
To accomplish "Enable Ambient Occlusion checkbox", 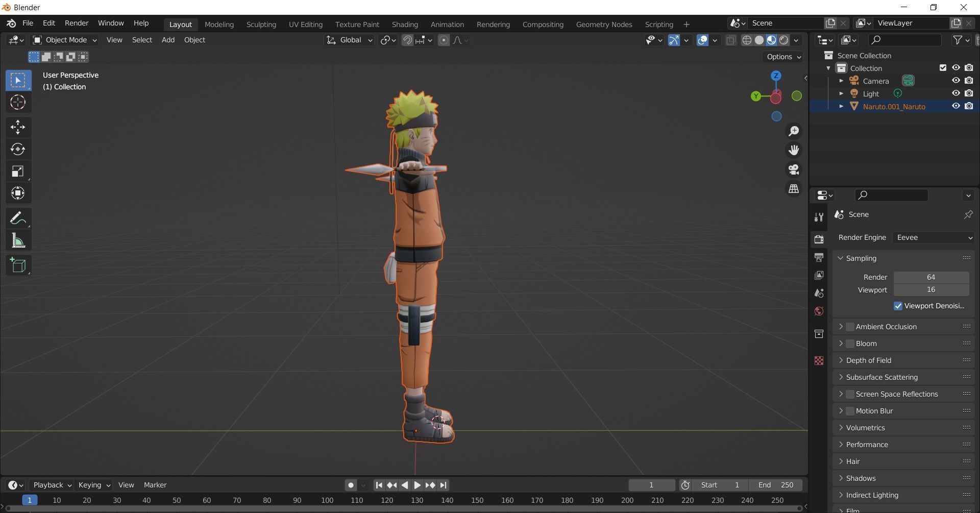I will pos(850,327).
